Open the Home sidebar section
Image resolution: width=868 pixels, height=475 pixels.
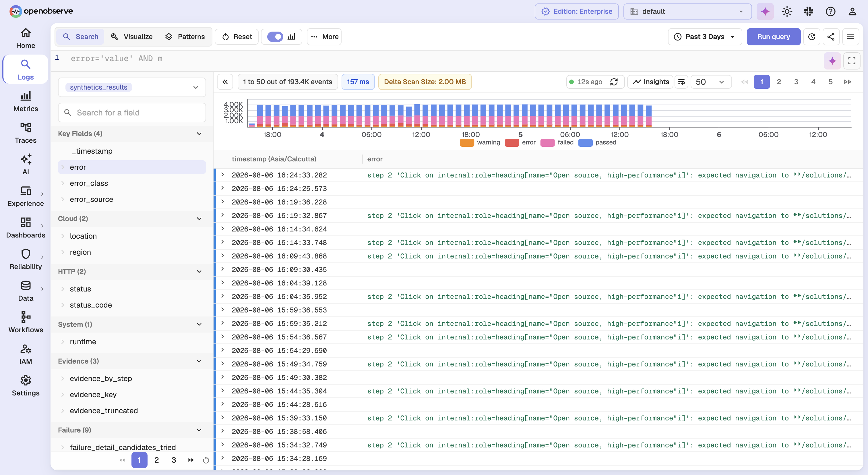[26, 38]
